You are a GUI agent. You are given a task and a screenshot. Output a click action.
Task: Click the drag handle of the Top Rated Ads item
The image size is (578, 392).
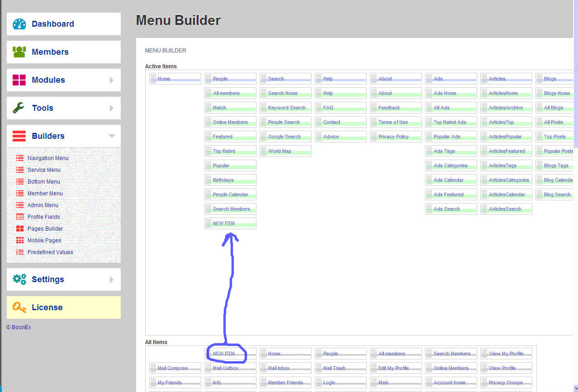pyautogui.click(x=429, y=122)
